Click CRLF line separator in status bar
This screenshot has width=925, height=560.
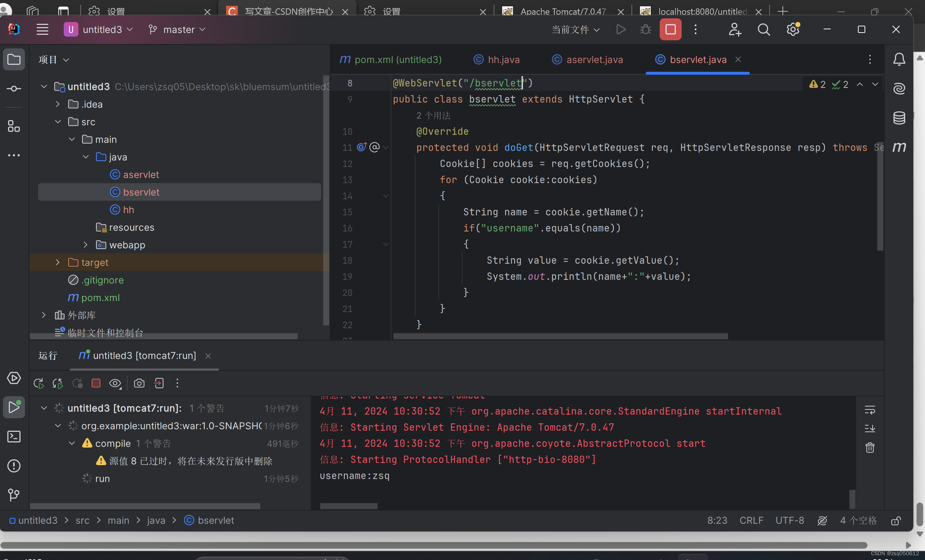coord(751,520)
